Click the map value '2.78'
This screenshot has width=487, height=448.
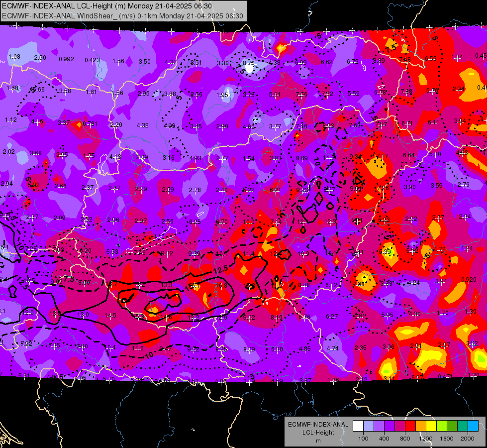(195, 190)
